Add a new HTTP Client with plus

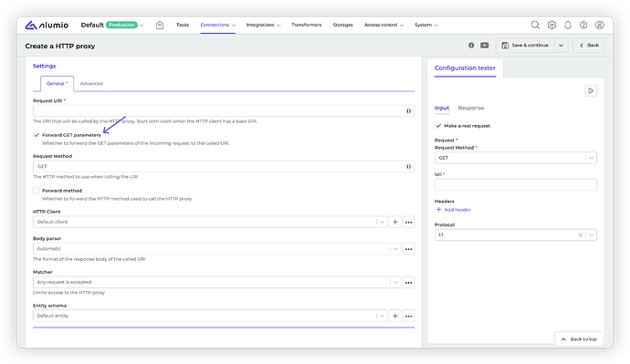pyautogui.click(x=395, y=222)
